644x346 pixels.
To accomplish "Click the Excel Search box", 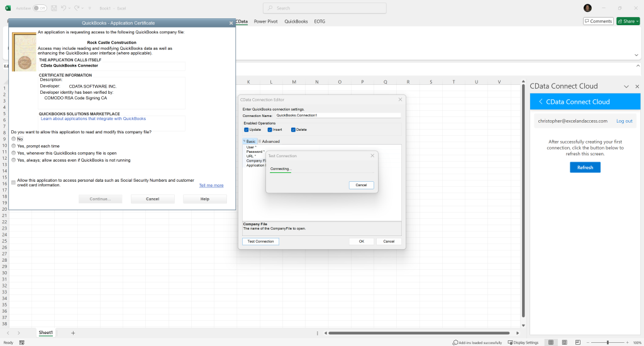I will point(325,8).
